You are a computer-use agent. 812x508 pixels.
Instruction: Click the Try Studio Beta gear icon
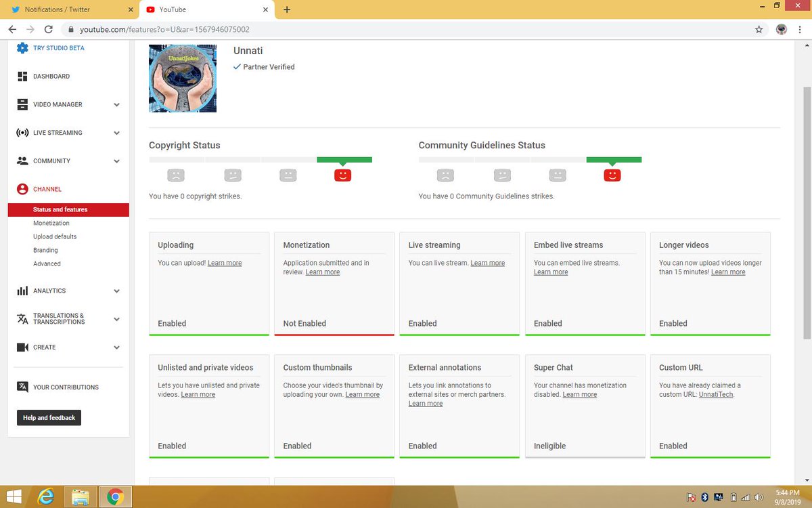(x=22, y=48)
